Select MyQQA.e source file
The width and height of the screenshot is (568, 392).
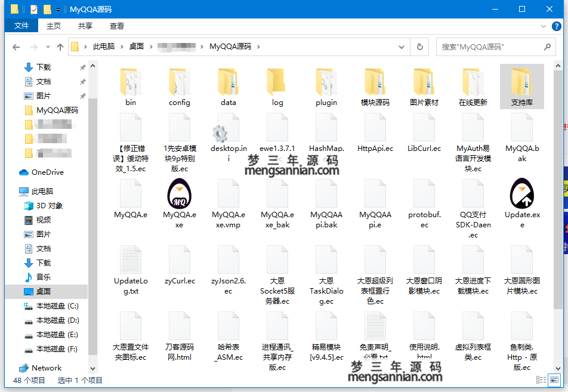point(131,199)
